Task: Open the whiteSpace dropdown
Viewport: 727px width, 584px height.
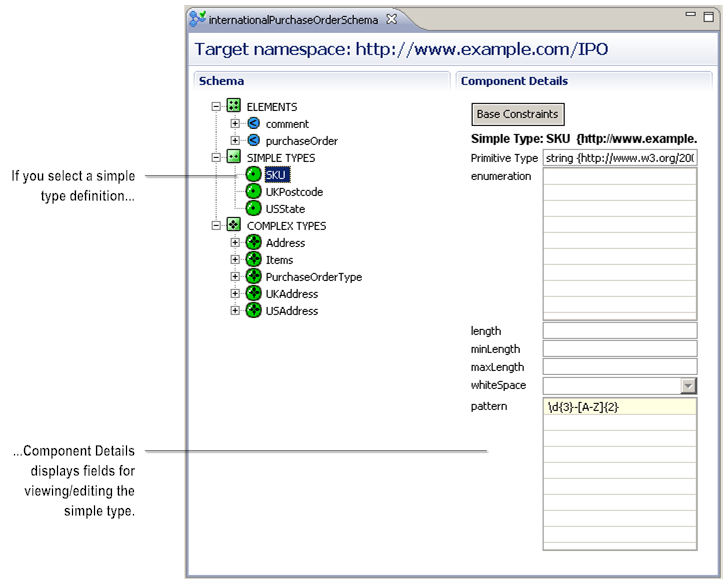Action: tap(688, 386)
